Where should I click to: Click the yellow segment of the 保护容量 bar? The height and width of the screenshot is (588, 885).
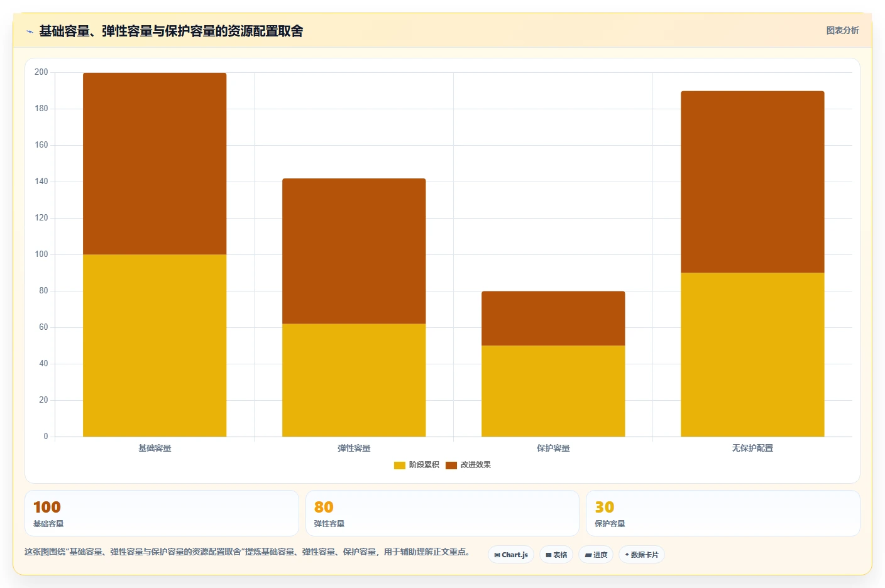point(553,391)
